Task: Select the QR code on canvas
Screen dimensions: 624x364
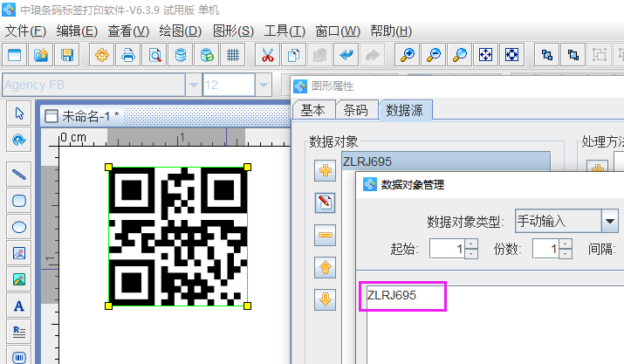Action: point(178,237)
